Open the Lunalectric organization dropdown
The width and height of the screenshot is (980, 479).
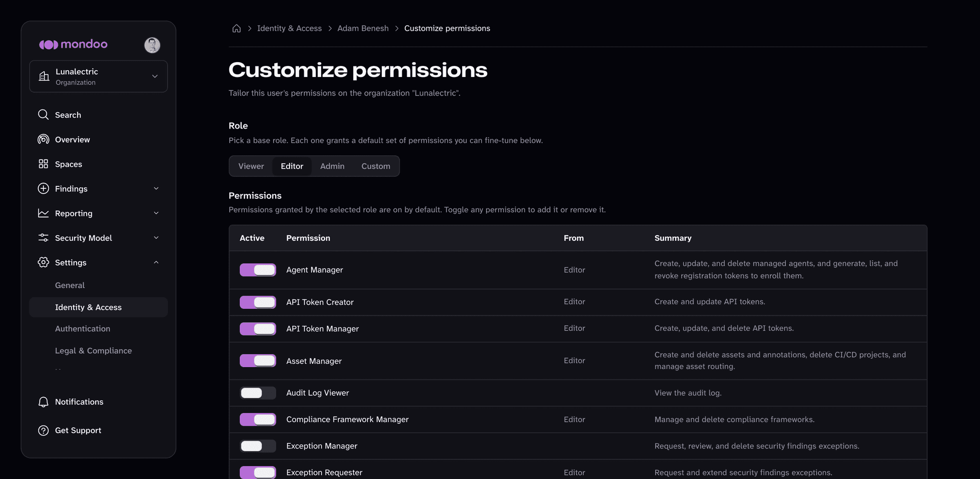point(99,76)
